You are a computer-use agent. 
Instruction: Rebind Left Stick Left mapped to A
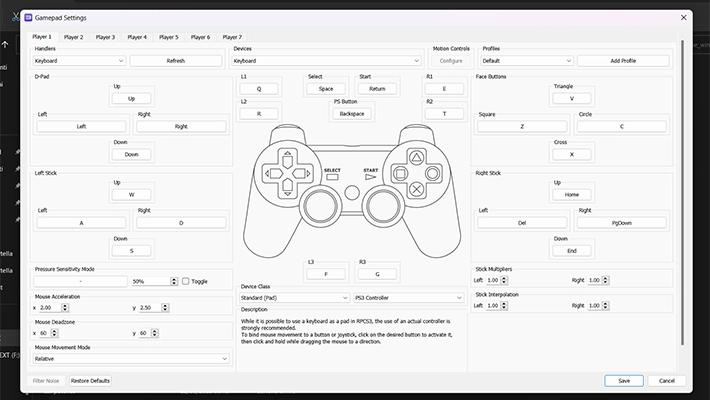(x=82, y=223)
